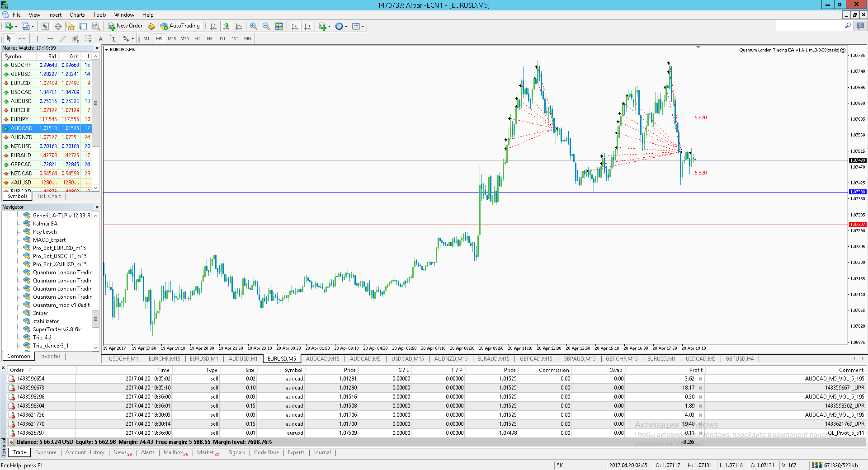This screenshot has width=868, height=470.
Task: Toggle AutoTrading on or off
Action: coord(180,26)
